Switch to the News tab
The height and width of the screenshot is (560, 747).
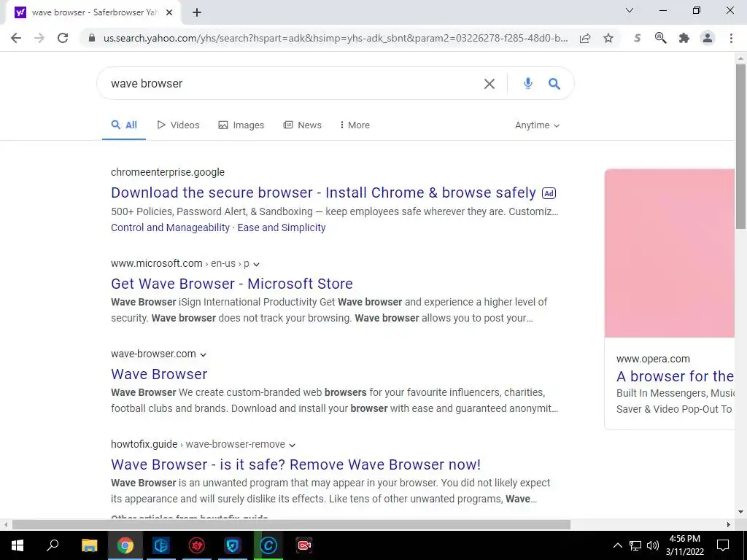click(303, 125)
